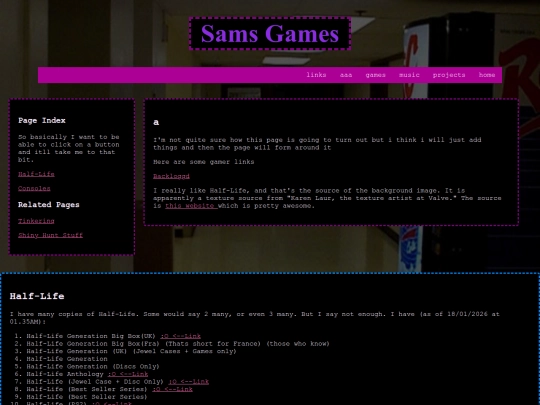The width and height of the screenshot is (540, 405).
Task: Click list item Generation Big Box(Fra)
Action: pos(178,344)
